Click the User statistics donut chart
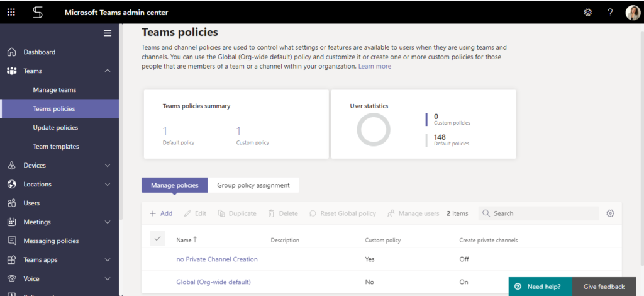Screen dimensions: 644x296 point(374,130)
